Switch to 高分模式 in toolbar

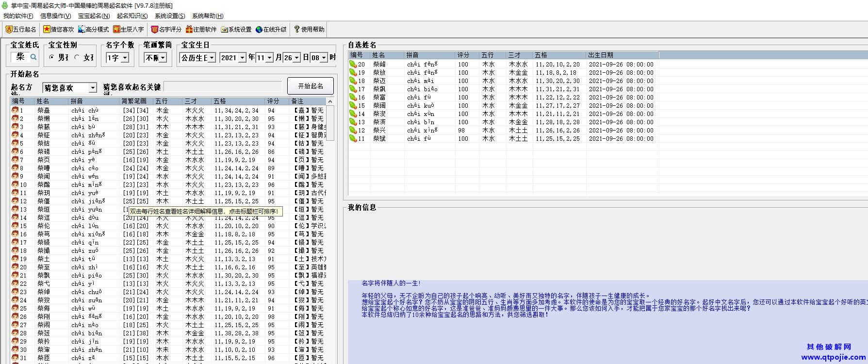coord(93,29)
